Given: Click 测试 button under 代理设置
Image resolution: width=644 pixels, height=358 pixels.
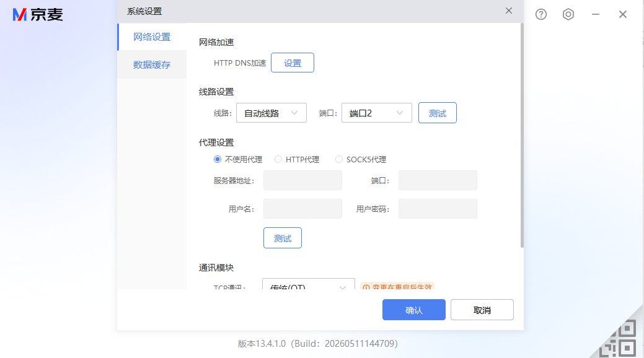Looking at the screenshot, I should click(283, 238).
